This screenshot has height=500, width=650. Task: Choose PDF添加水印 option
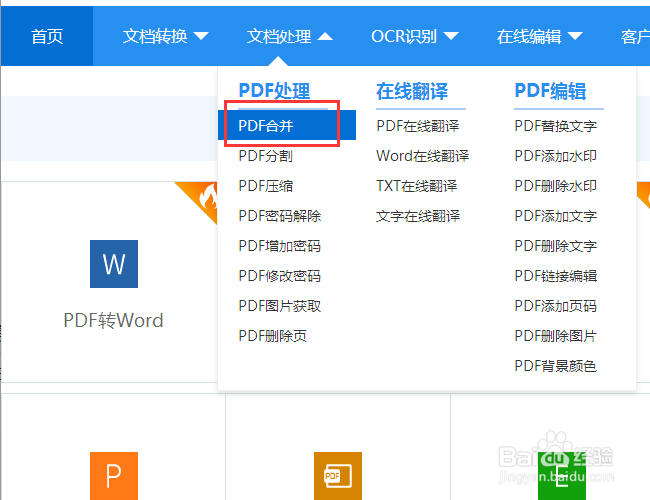[x=555, y=156]
